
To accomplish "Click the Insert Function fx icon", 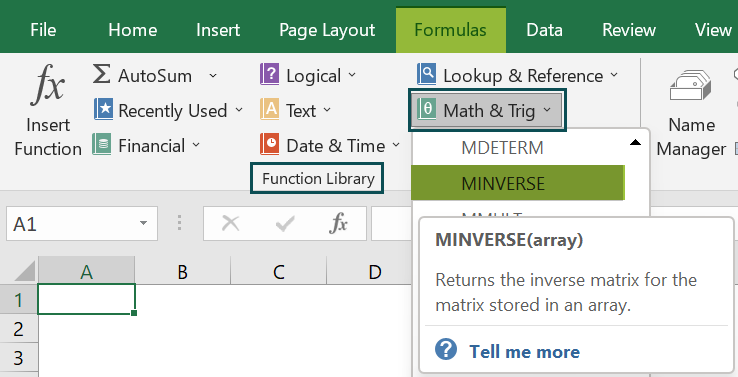I will 48,85.
